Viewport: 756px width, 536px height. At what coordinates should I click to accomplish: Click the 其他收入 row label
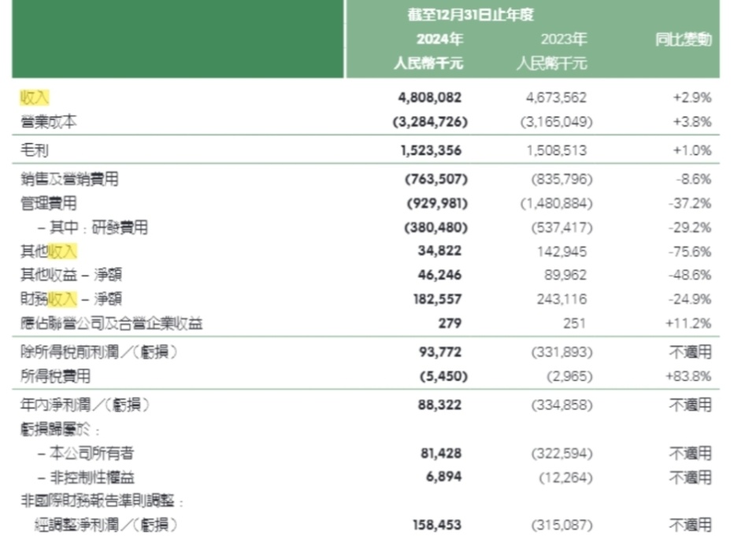click(x=48, y=251)
